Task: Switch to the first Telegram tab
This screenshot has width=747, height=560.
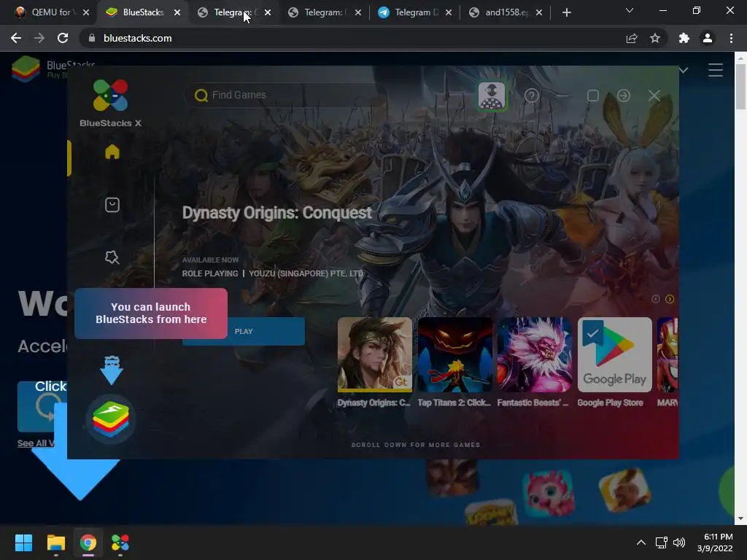Action: pos(233,12)
